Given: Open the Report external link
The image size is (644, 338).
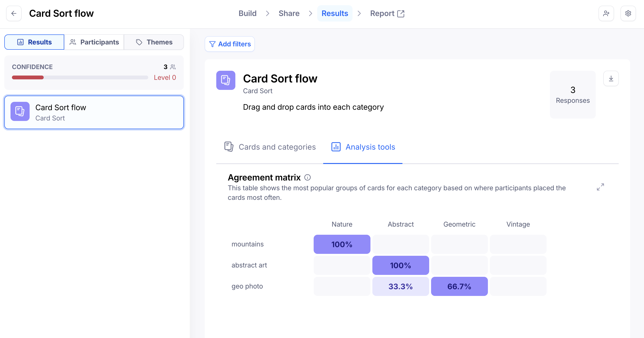Looking at the screenshot, I should pyautogui.click(x=387, y=13).
